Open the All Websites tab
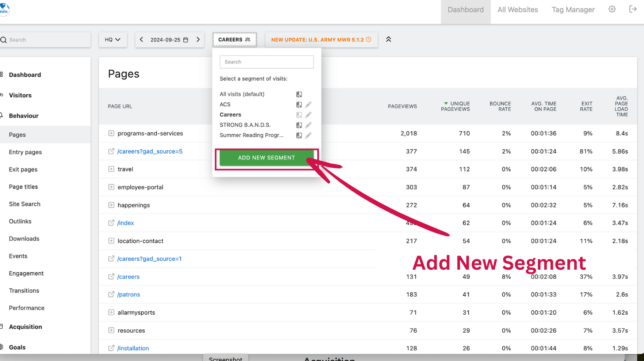Viewport: 644px width, 361px height. point(518,10)
